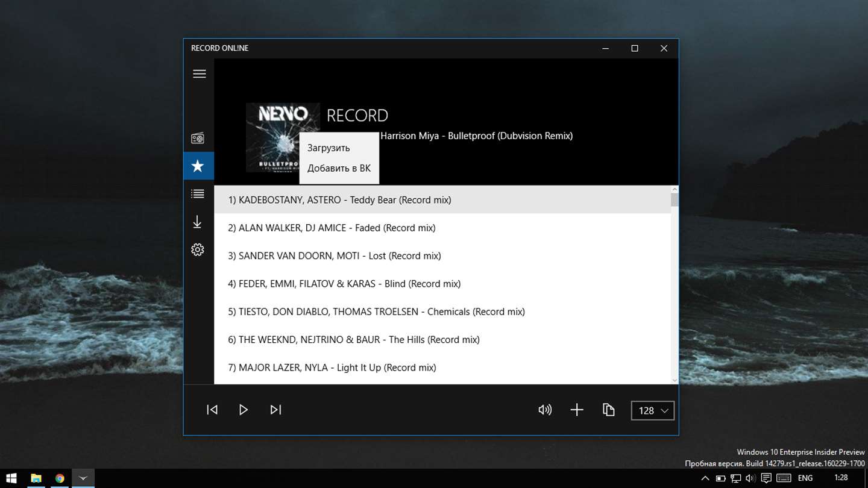868x488 pixels.
Task: Skip to previous track
Action: [x=212, y=410]
